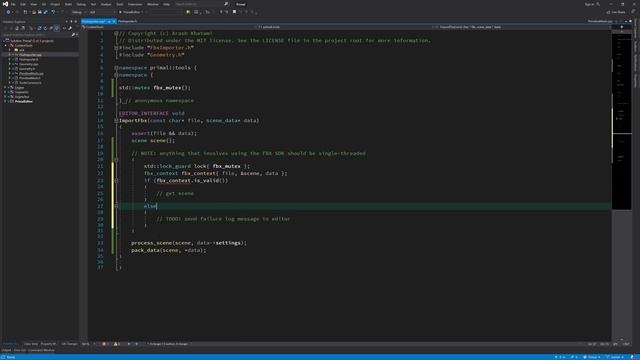Open the Project menu
The width and height of the screenshot is (640, 360).
[55, 4]
